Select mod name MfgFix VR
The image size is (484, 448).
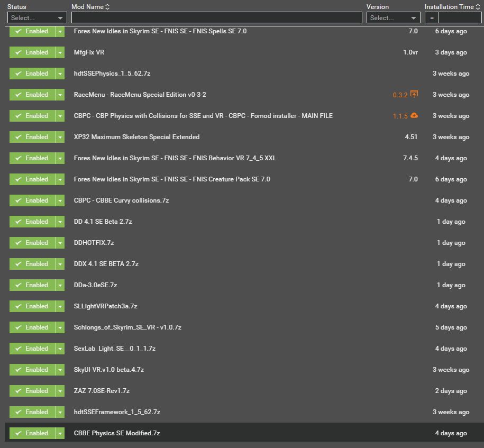pyautogui.click(x=89, y=52)
